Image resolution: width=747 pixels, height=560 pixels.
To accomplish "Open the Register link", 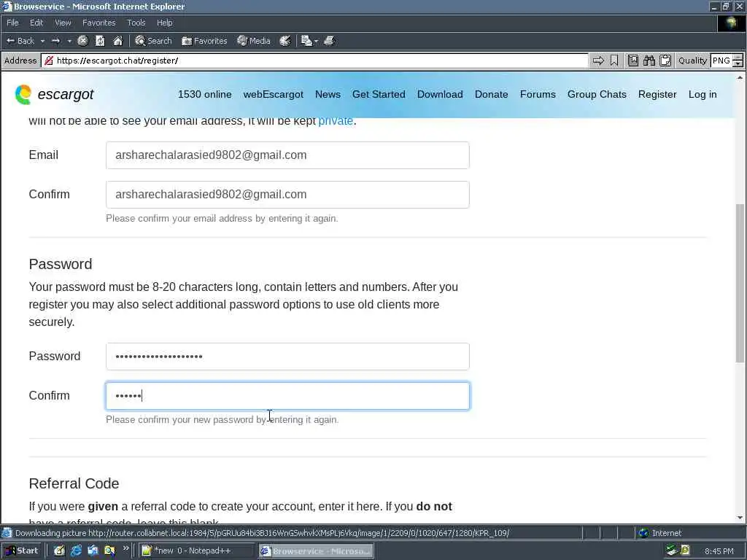I will click(x=657, y=94).
